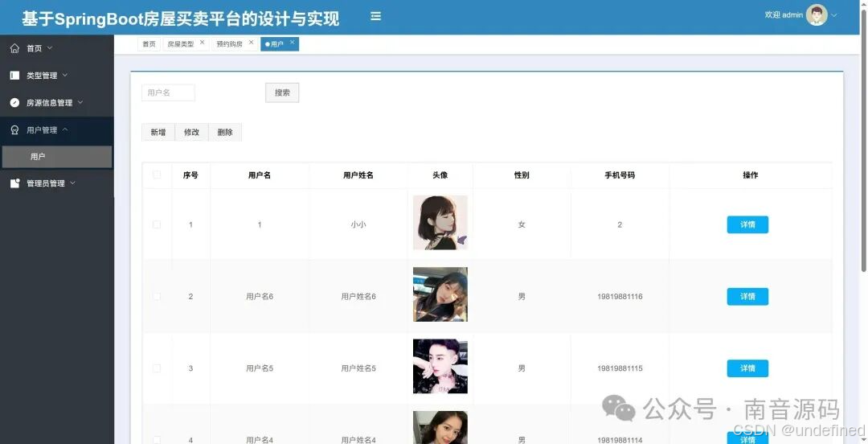Click the 用户管理 sidebar icon
Image resolution: width=868 pixels, height=444 pixels.
(x=15, y=129)
